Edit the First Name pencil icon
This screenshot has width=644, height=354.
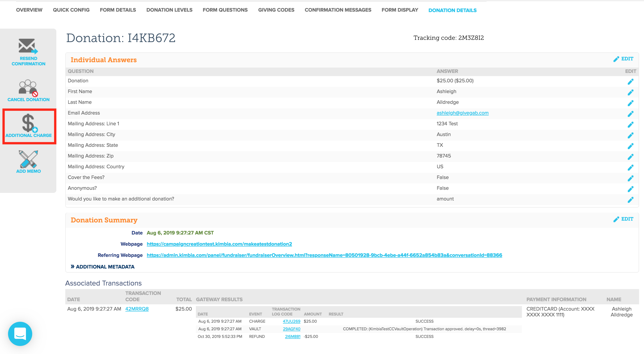click(x=631, y=92)
